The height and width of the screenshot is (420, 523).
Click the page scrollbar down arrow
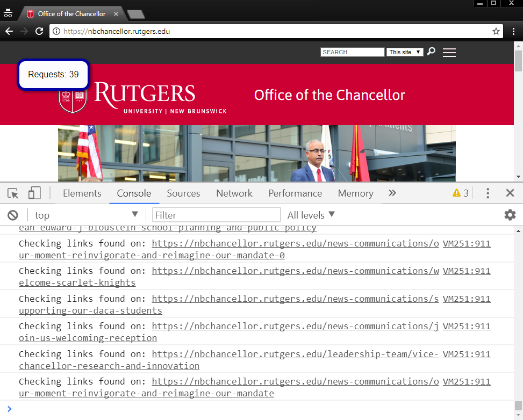pos(518,177)
